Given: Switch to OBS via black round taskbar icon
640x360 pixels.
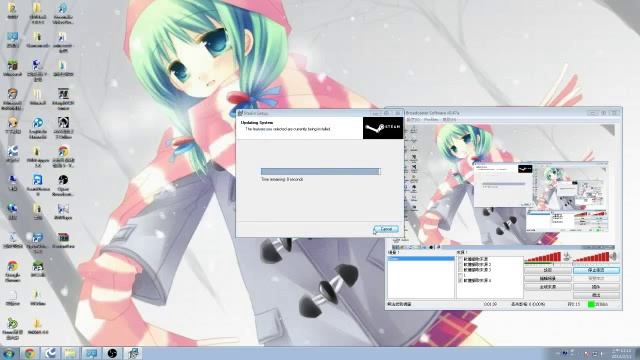Looking at the screenshot, I should click(112, 353).
